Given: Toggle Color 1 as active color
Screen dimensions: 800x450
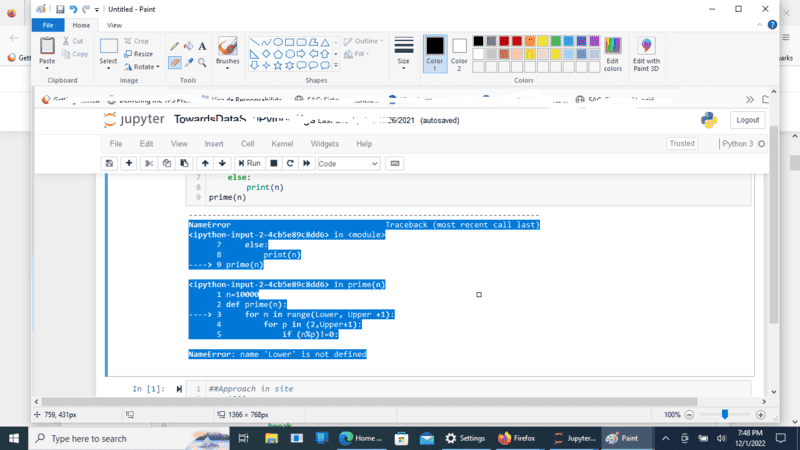Looking at the screenshot, I should click(434, 52).
